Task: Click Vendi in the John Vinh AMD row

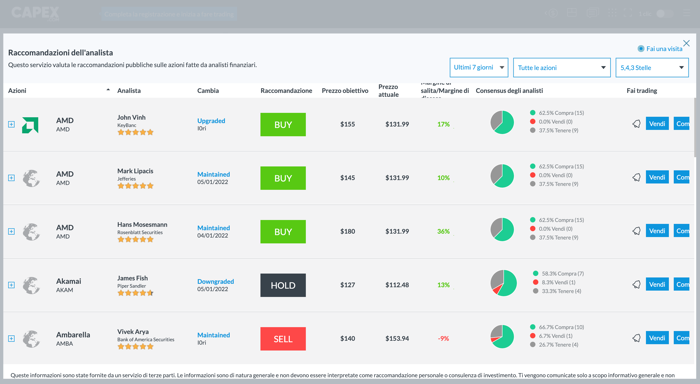Action: pyautogui.click(x=657, y=124)
